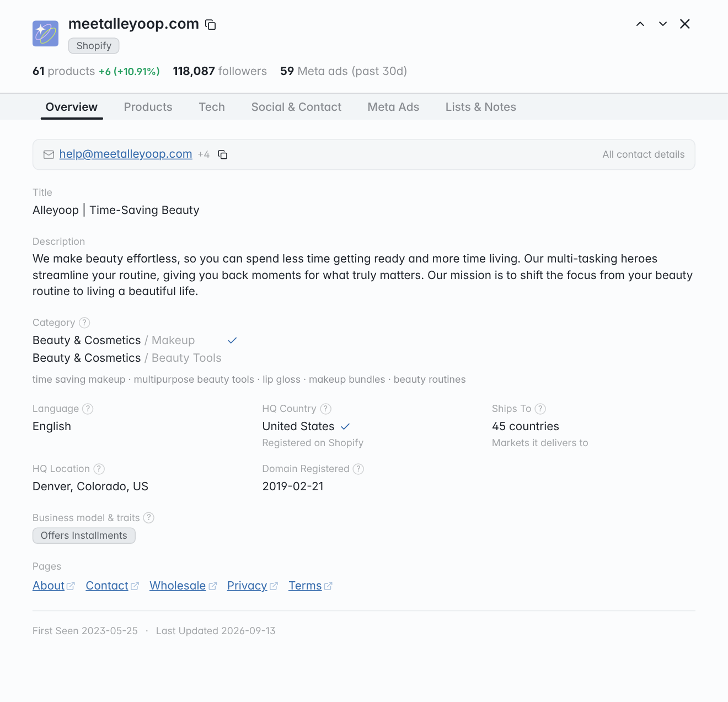728x702 pixels.
Task: Go to next store with down chevron
Action: [663, 24]
